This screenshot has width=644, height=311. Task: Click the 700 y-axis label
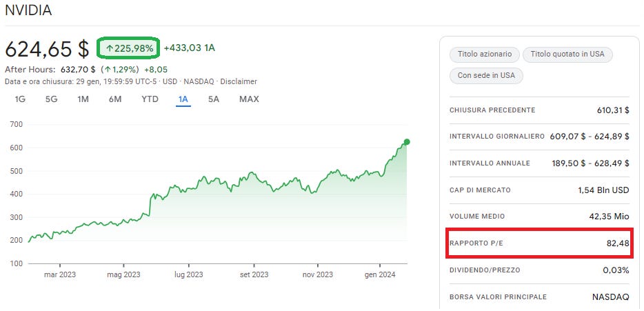point(16,125)
